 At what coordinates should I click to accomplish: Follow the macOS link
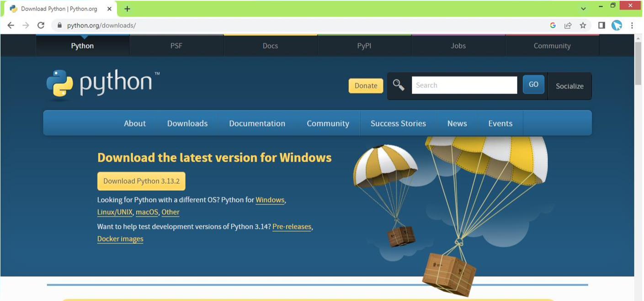pyautogui.click(x=147, y=212)
